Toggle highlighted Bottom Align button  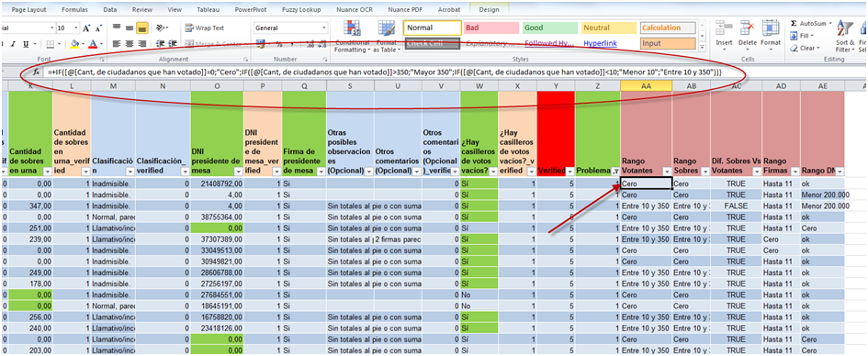click(141, 28)
